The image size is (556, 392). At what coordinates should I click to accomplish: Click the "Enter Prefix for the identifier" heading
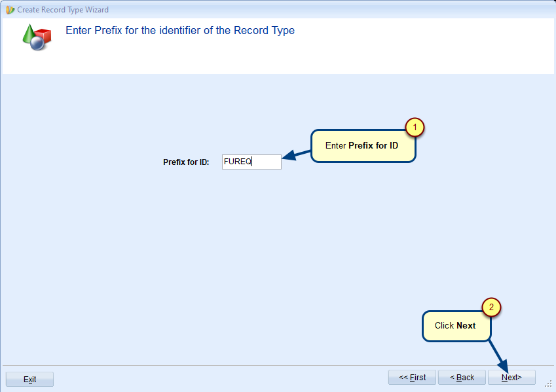180,31
